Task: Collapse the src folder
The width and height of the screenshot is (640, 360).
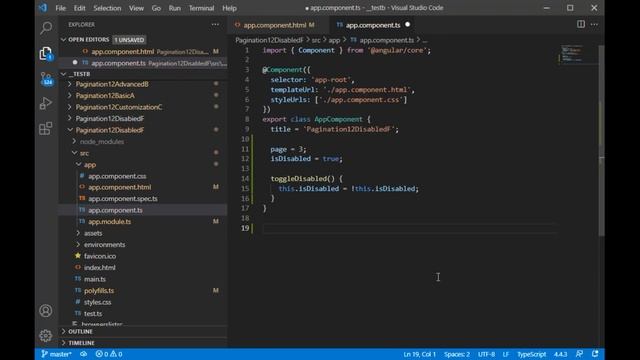Action: coord(84,153)
